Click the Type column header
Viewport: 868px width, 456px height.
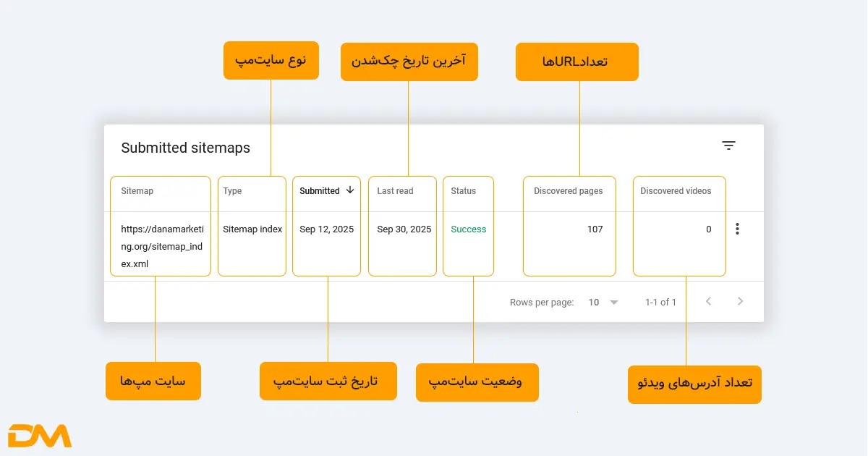[x=232, y=191]
